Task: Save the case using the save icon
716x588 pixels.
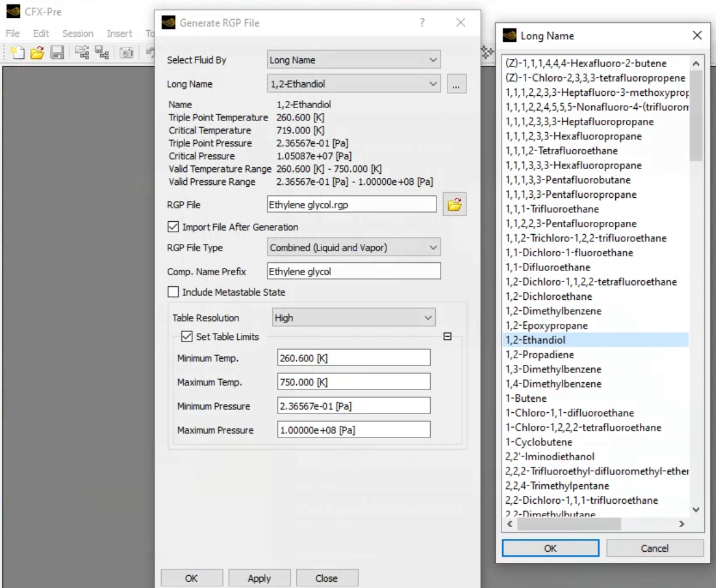Action: pos(57,52)
